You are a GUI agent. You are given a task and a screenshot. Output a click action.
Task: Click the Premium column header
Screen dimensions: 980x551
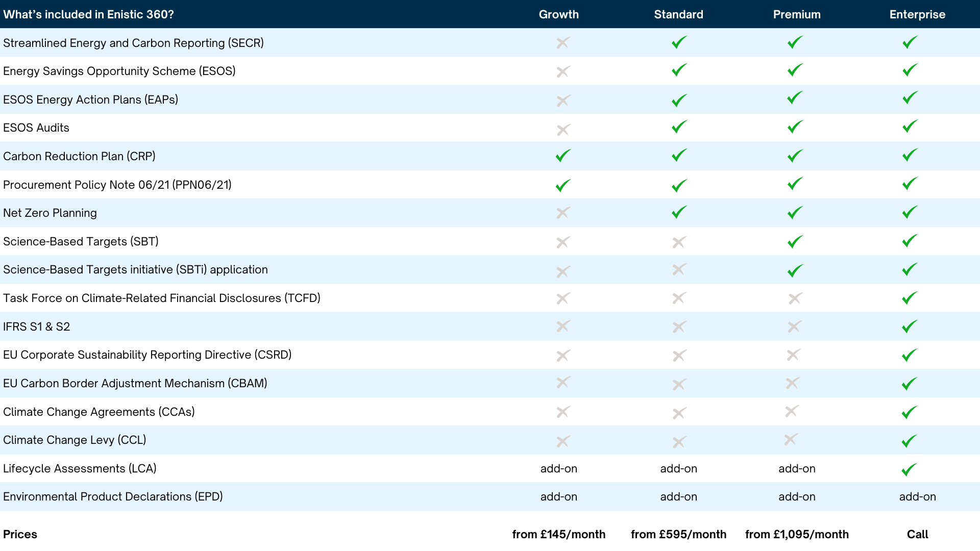(x=796, y=14)
